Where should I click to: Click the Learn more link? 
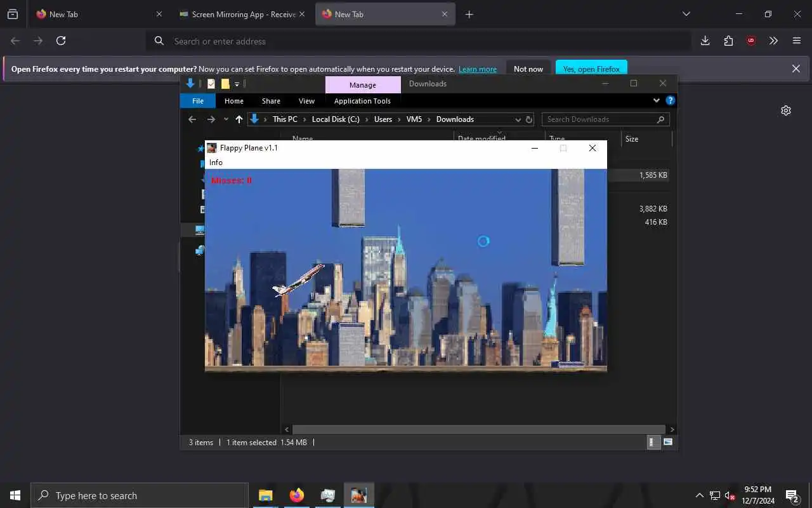pos(478,69)
